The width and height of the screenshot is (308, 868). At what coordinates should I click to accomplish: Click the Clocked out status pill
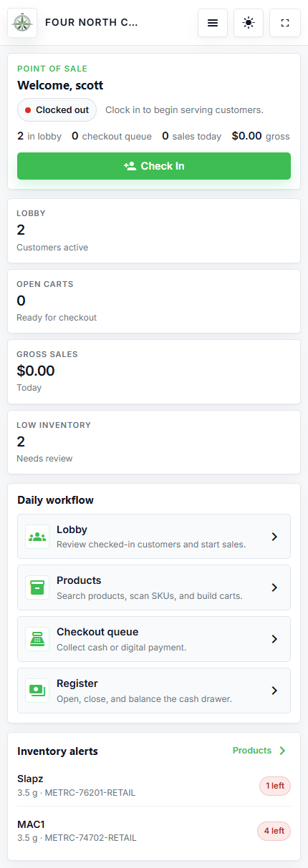pyautogui.click(x=57, y=110)
